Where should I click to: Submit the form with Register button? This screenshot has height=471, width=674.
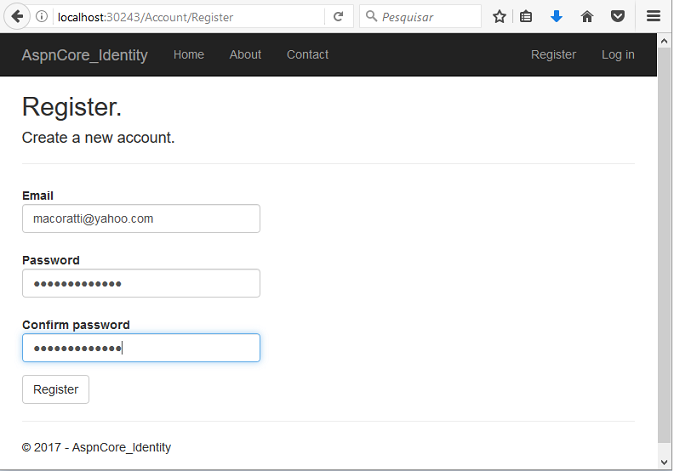click(56, 389)
